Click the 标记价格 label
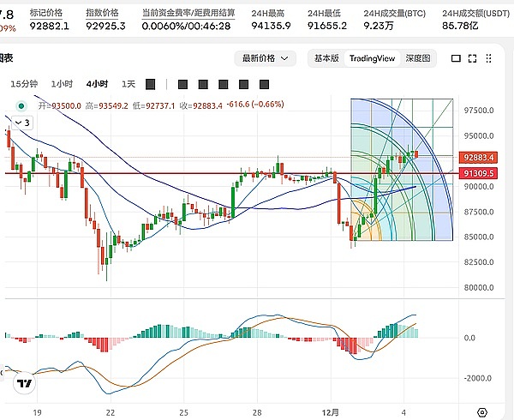 click(x=46, y=14)
